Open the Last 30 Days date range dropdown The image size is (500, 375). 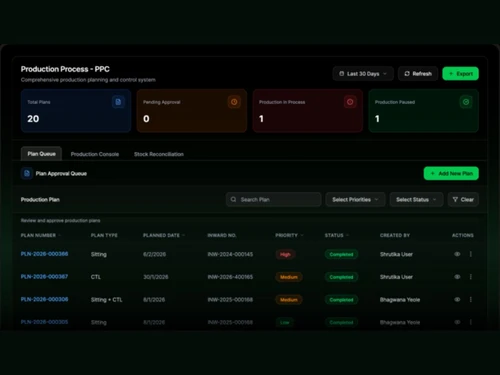point(363,74)
